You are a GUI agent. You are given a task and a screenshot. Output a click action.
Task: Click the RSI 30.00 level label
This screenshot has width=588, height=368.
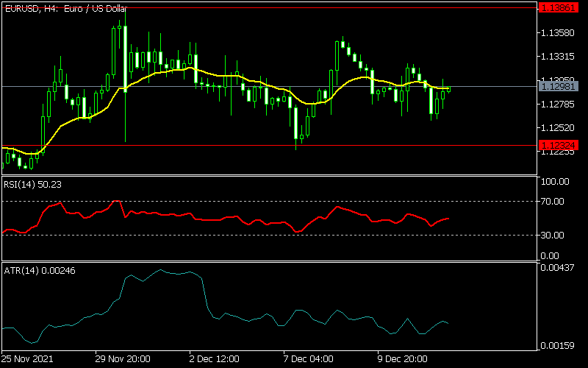[553, 235]
